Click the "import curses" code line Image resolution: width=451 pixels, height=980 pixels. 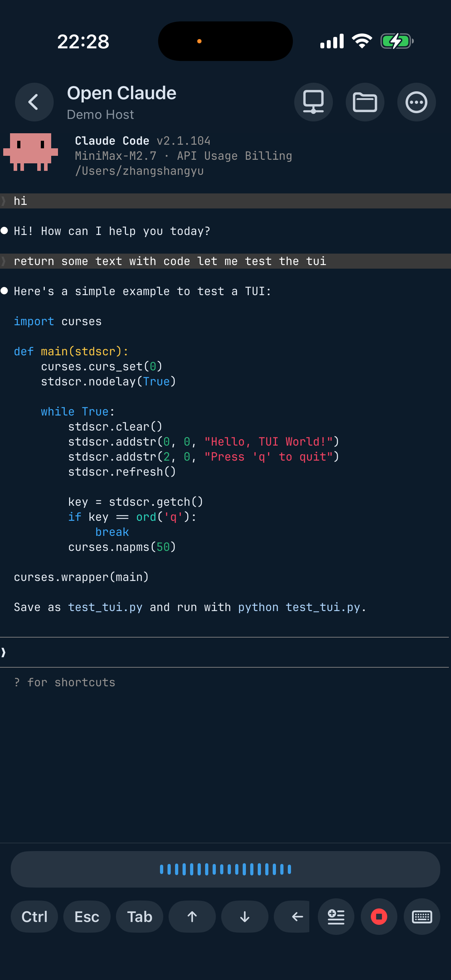tap(58, 321)
